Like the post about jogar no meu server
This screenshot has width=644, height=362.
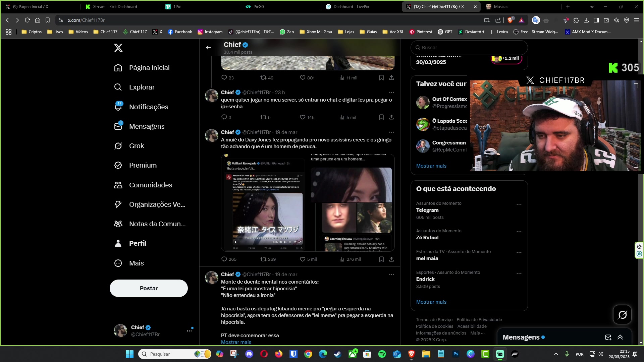(x=303, y=117)
